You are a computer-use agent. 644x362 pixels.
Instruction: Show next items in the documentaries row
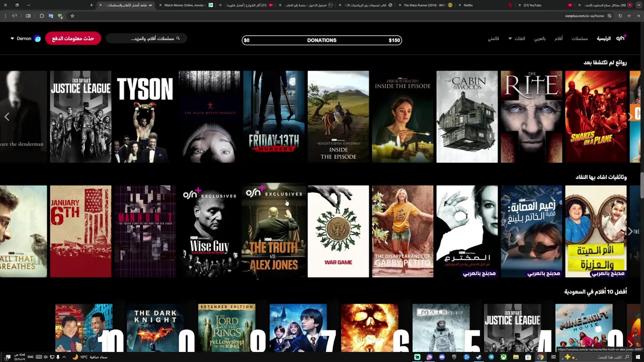point(630,231)
